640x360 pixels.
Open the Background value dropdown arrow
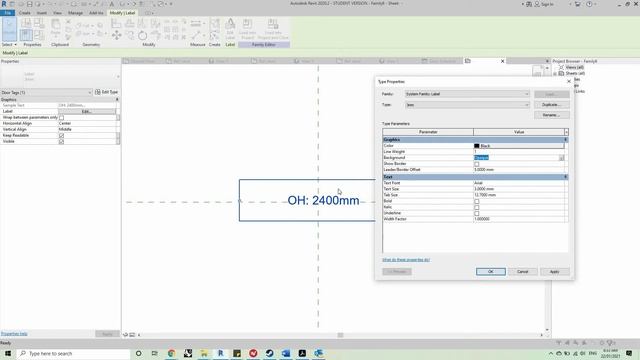[x=562, y=158]
